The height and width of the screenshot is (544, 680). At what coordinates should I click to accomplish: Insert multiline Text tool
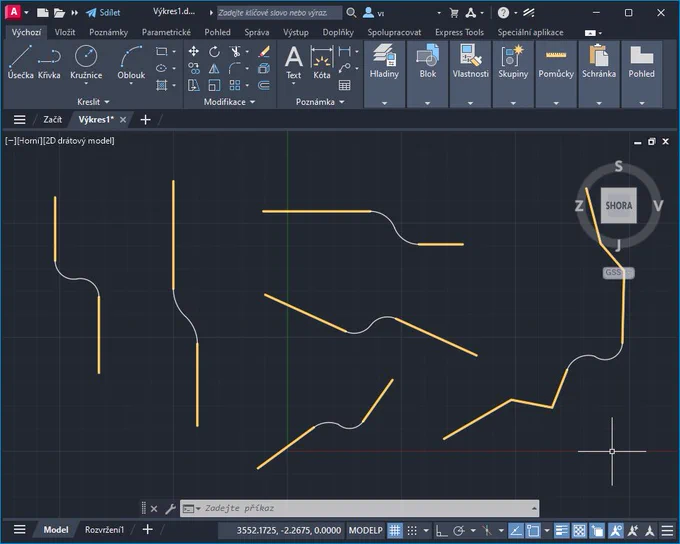point(294,63)
